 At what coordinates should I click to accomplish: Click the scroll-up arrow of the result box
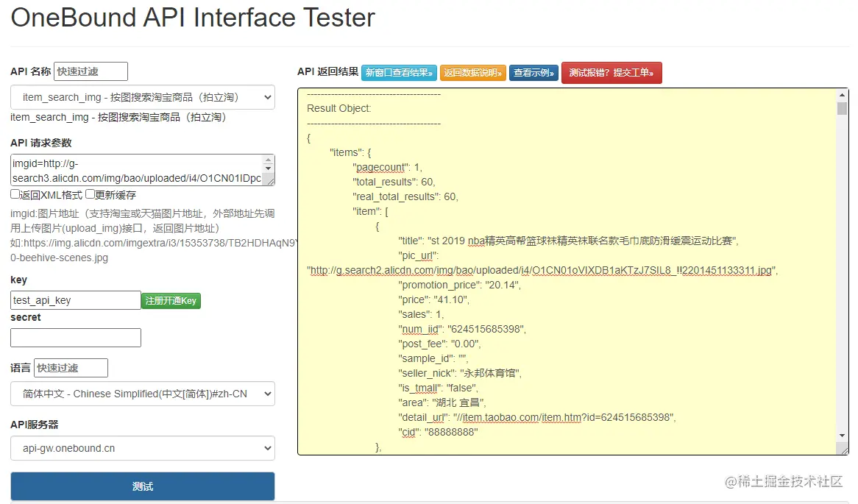842,95
